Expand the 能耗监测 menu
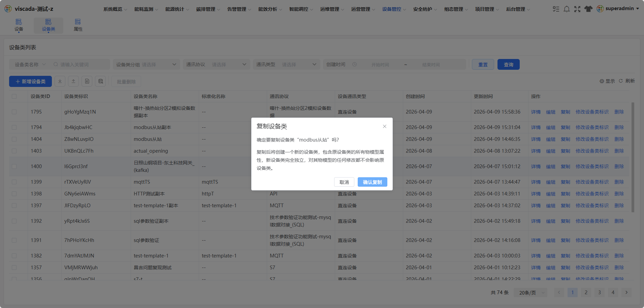 pos(146,9)
